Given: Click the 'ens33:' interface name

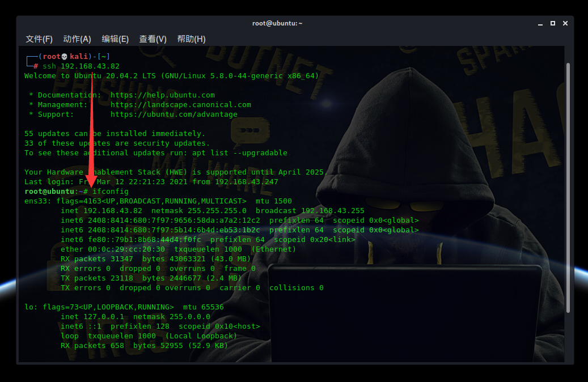Looking at the screenshot, I should click(x=38, y=201).
